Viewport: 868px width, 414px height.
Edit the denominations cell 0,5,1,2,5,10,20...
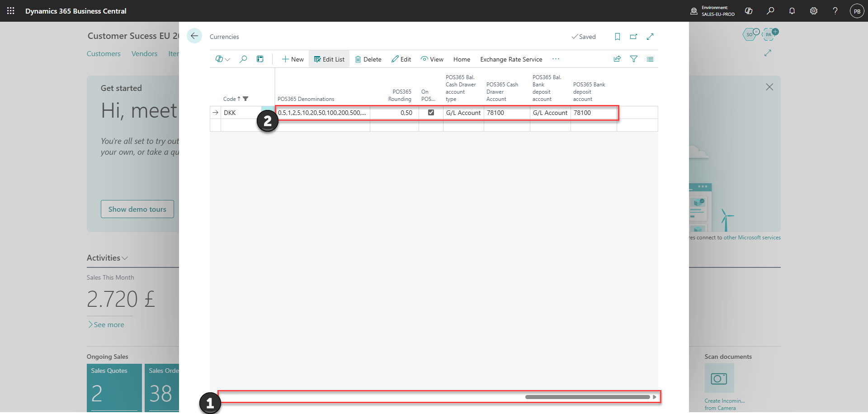coord(322,113)
